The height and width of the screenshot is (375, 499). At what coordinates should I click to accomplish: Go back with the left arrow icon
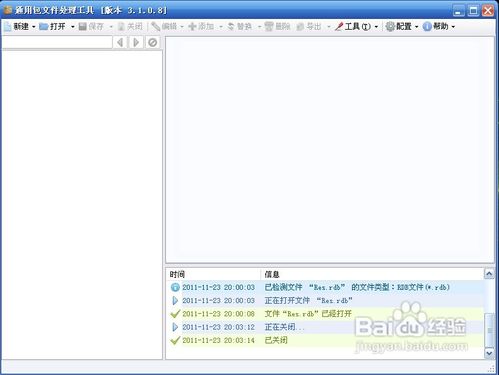click(120, 42)
